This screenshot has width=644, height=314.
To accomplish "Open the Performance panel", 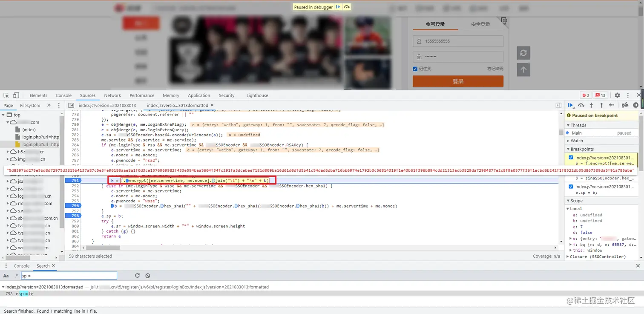I will pos(142,95).
